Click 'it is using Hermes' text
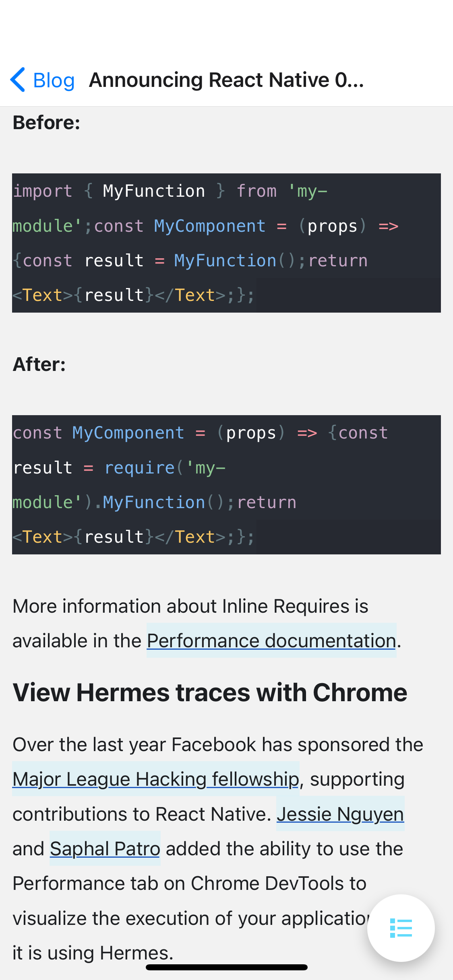This screenshot has width=453, height=980. tap(93, 953)
